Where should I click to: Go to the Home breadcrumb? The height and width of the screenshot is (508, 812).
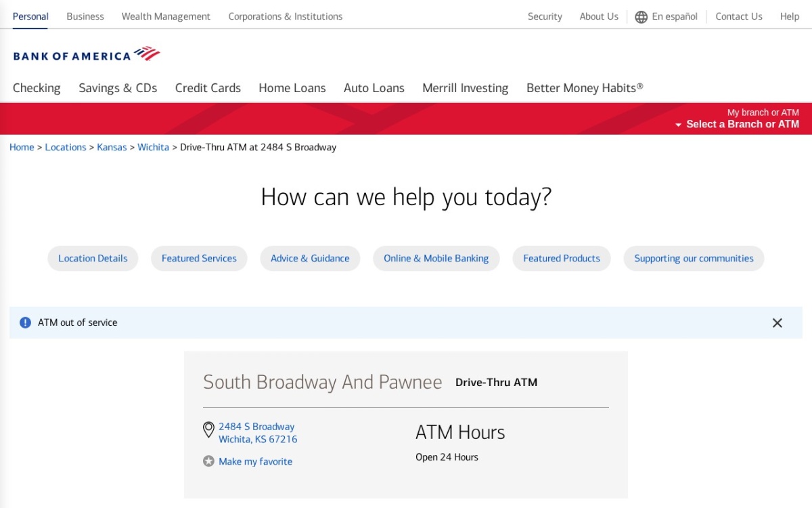[22, 147]
